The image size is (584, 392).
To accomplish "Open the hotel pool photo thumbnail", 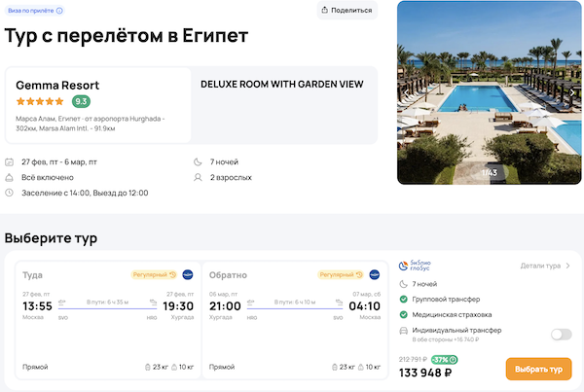I will click(487, 92).
